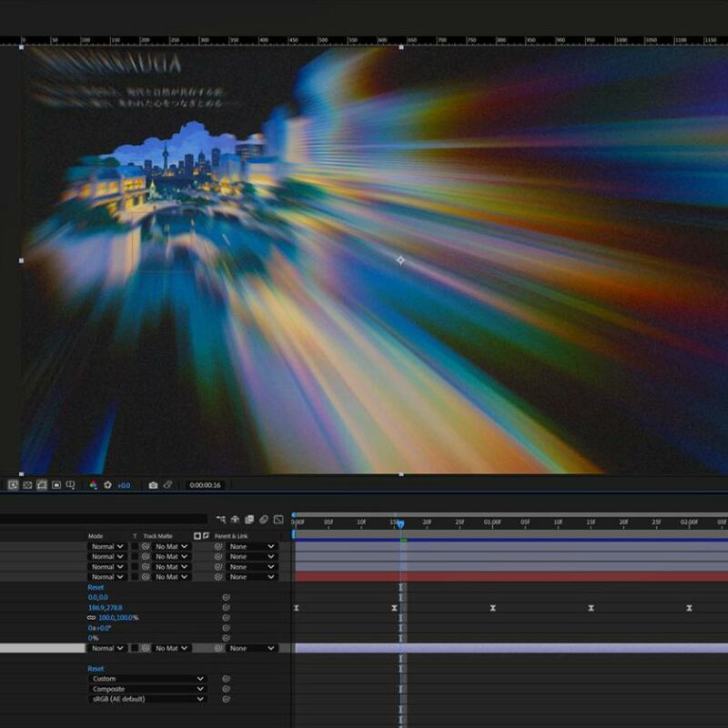The width and height of the screenshot is (728, 728).
Task: Toggle preserve transparency on second layer row
Action: (x=135, y=557)
